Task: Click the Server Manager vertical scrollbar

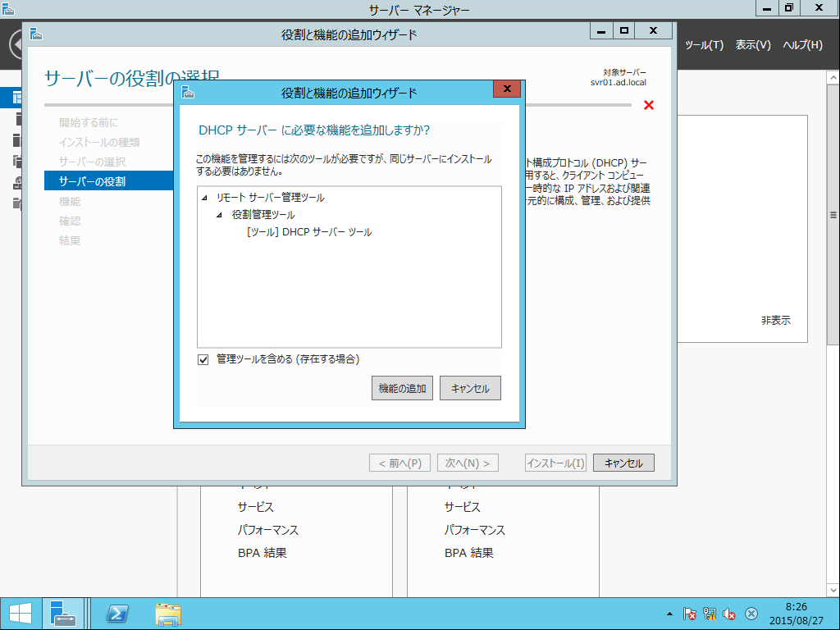Action: click(x=833, y=332)
